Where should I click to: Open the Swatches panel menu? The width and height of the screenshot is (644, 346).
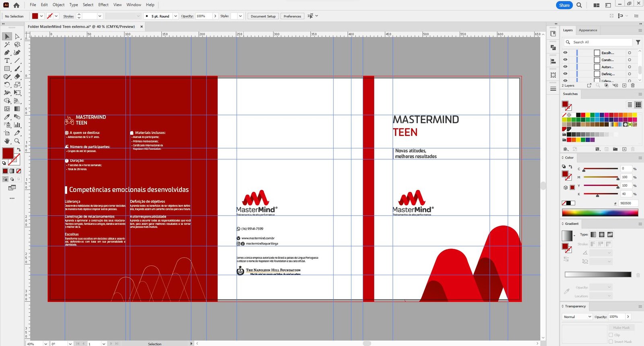pos(640,94)
